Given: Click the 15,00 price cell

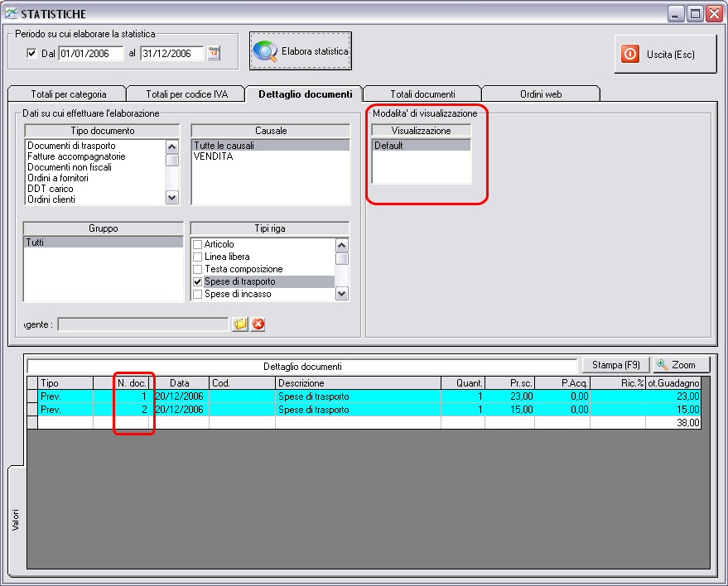Looking at the screenshot, I should click(510, 410).
